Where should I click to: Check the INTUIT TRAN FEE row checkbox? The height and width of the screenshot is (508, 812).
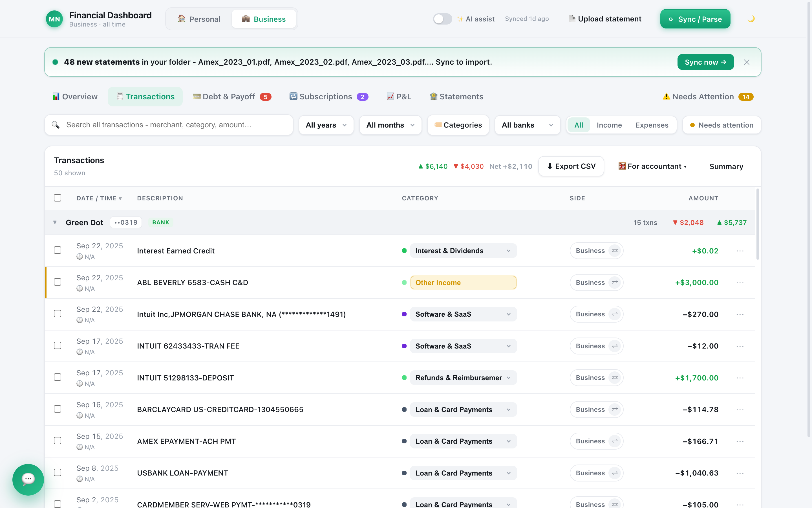(58, 346)
